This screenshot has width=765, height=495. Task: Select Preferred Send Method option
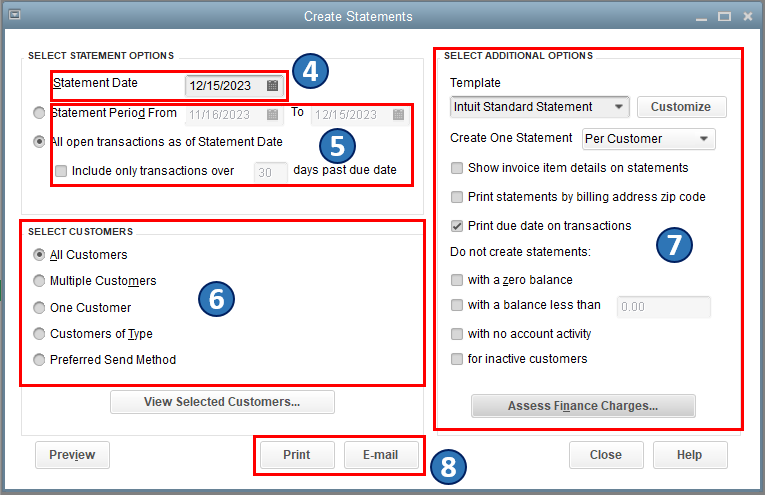pos(39,360)
